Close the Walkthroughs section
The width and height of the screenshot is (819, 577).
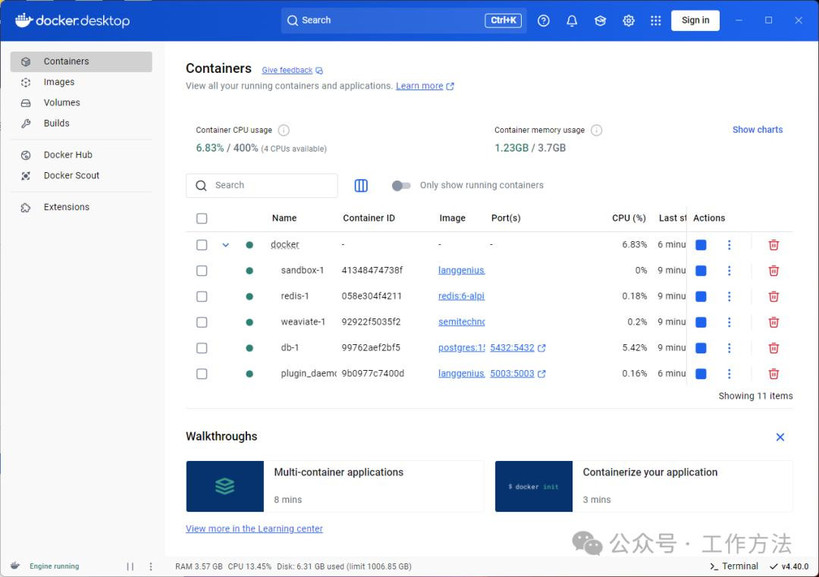point(780,437)
